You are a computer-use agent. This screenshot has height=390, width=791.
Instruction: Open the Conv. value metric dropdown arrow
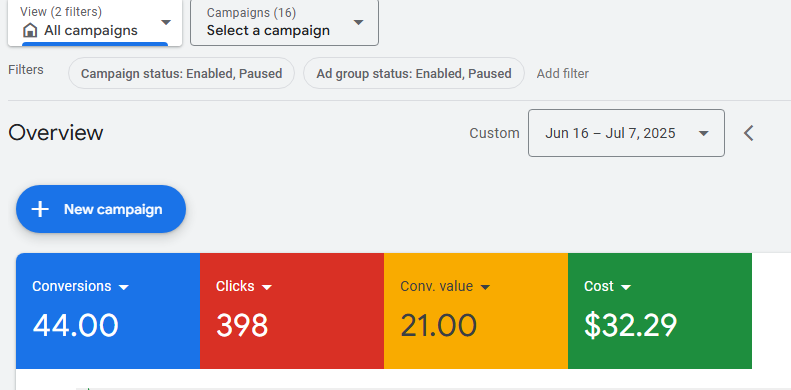point(485,288)
